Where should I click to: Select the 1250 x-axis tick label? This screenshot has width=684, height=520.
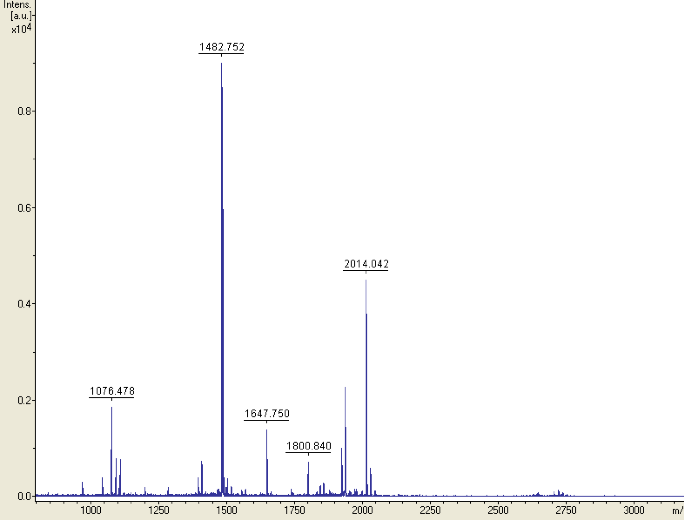(x=158, y=510)
